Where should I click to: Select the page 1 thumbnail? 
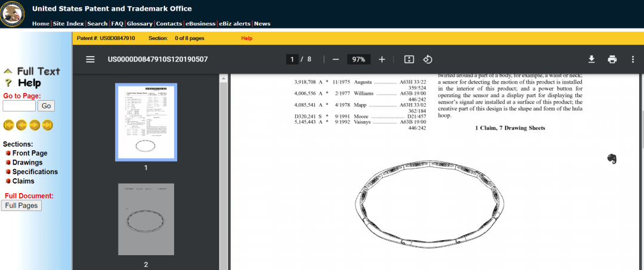click(x=146, y=122)
